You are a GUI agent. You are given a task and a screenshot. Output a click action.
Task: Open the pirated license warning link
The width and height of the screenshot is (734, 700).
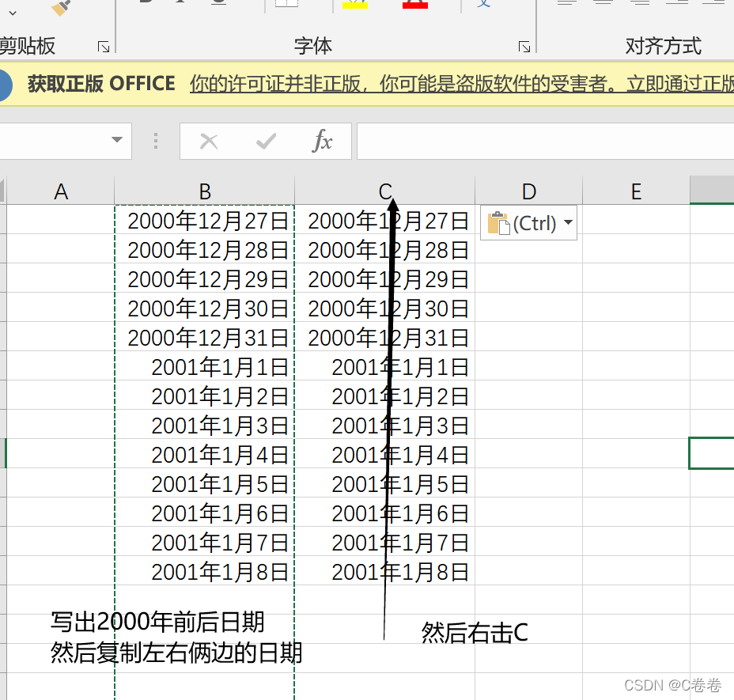coord(462,85)
